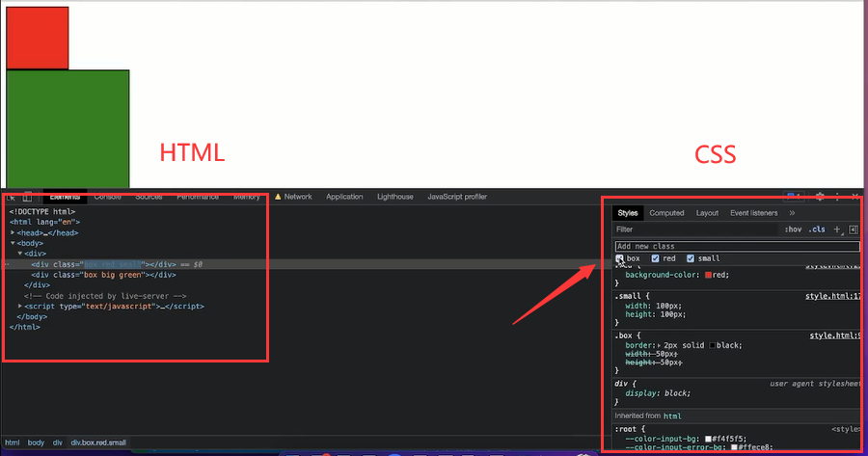Click the display: block declaration

click(658, 393)
